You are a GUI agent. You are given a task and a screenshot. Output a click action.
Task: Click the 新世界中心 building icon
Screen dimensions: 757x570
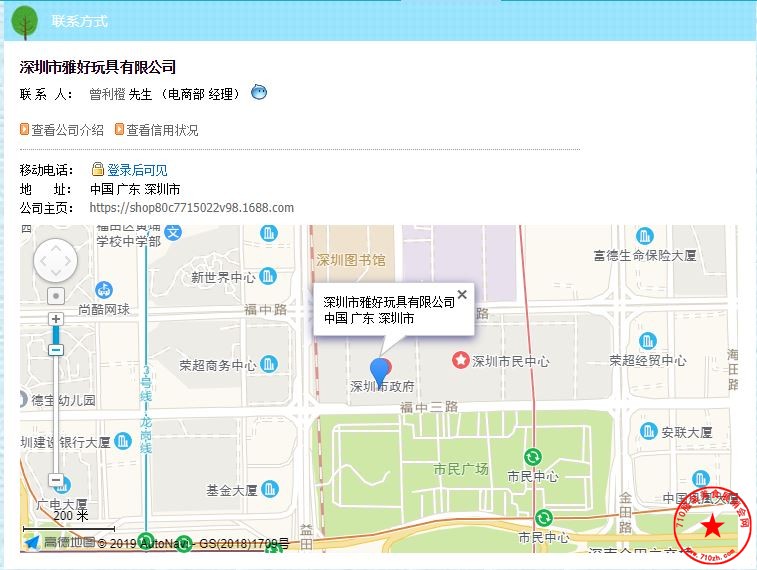coord(268,276)
